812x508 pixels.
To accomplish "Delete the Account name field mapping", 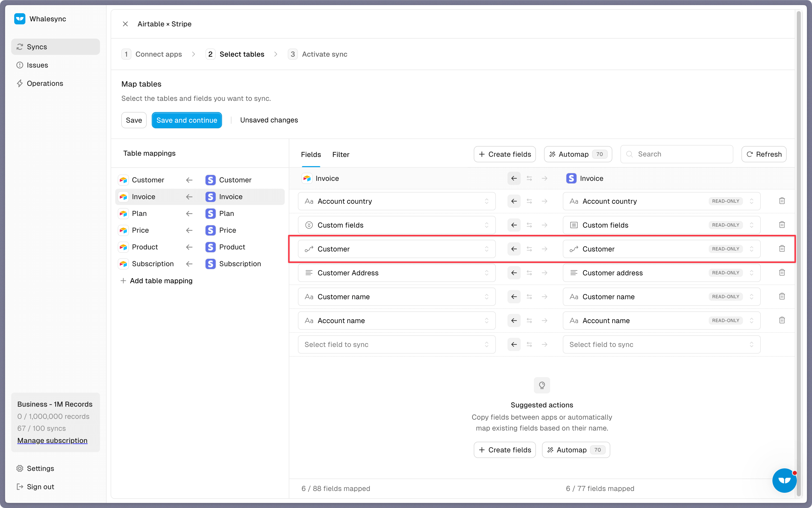I will [x=782, y=320].
